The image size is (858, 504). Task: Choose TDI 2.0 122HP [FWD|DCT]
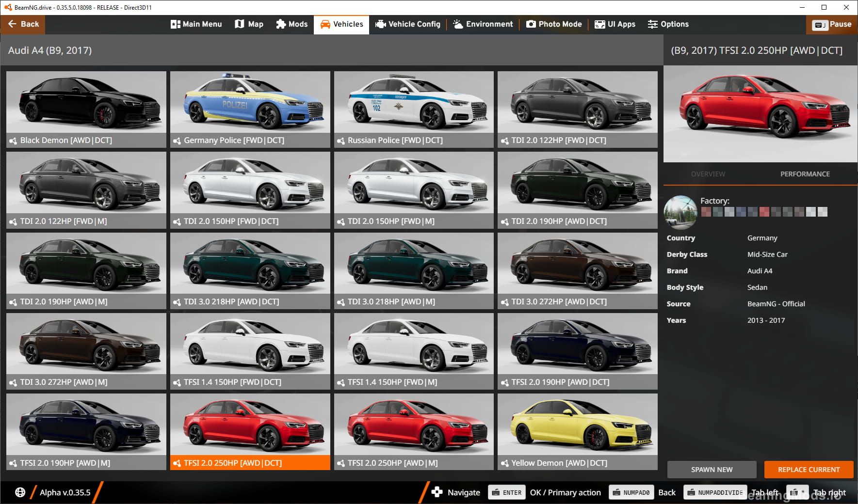pos(578,110)
